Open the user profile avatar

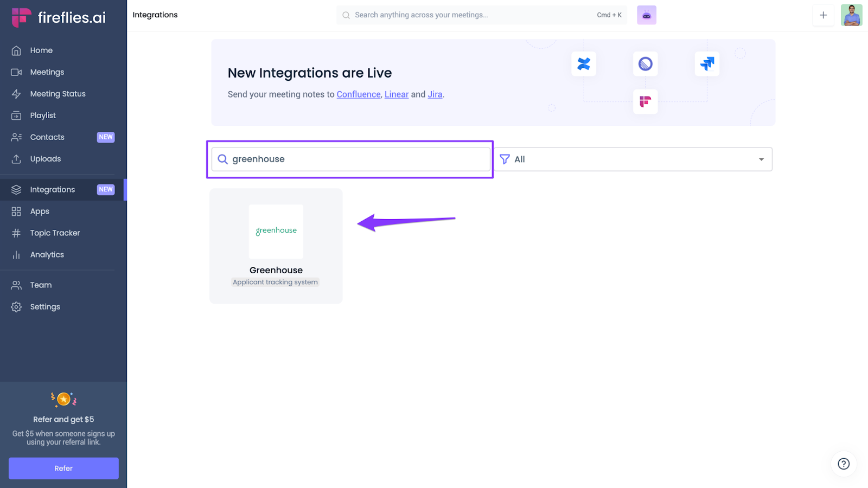pos(851,15)
